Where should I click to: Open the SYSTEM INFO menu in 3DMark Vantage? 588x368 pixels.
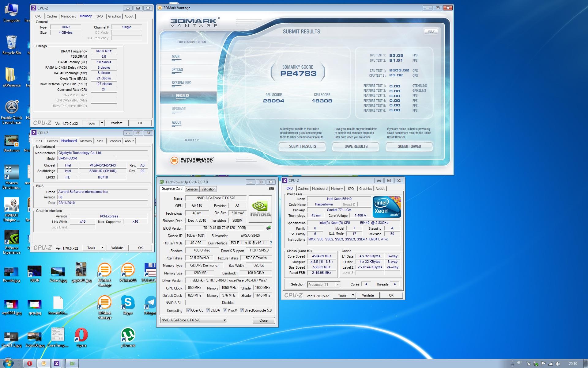pyautogui.click(x=181, y=83)
